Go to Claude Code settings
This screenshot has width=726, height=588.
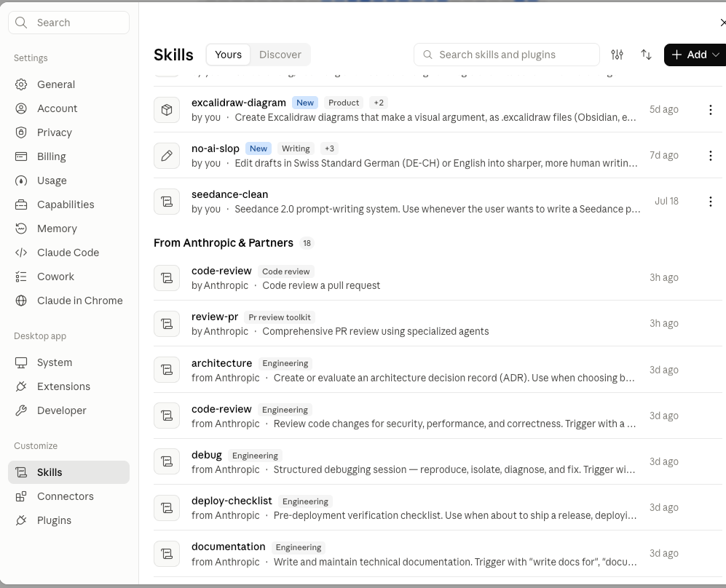pos(68,253)
